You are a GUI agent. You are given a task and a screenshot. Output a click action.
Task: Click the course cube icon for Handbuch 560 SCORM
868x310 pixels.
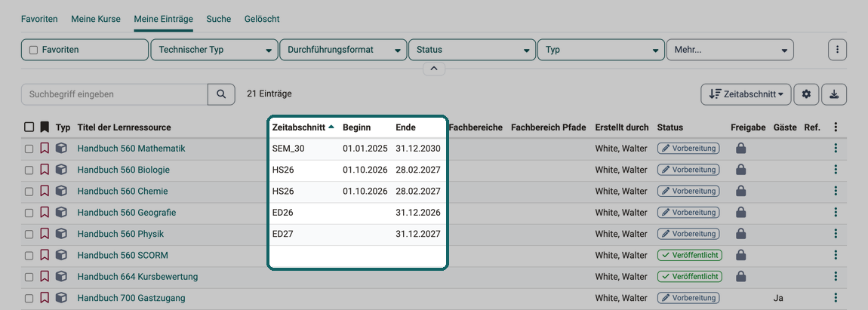[x=61, y=255]
